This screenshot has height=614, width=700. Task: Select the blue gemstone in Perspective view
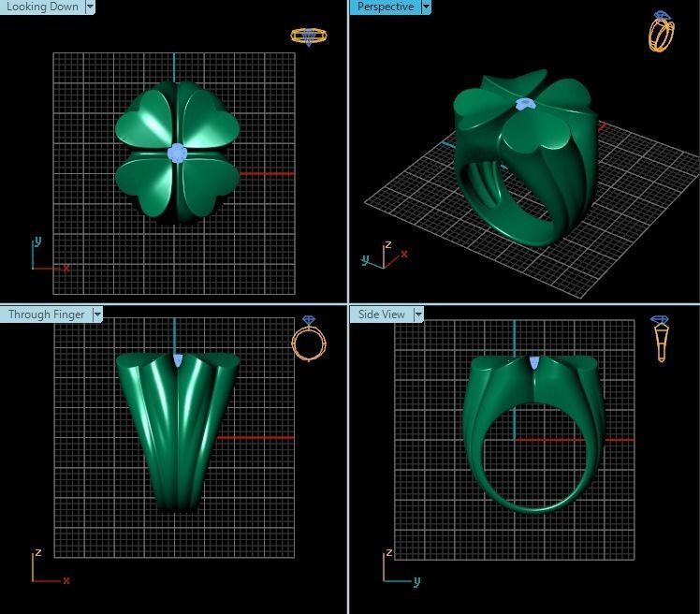(x=525, y=104)
